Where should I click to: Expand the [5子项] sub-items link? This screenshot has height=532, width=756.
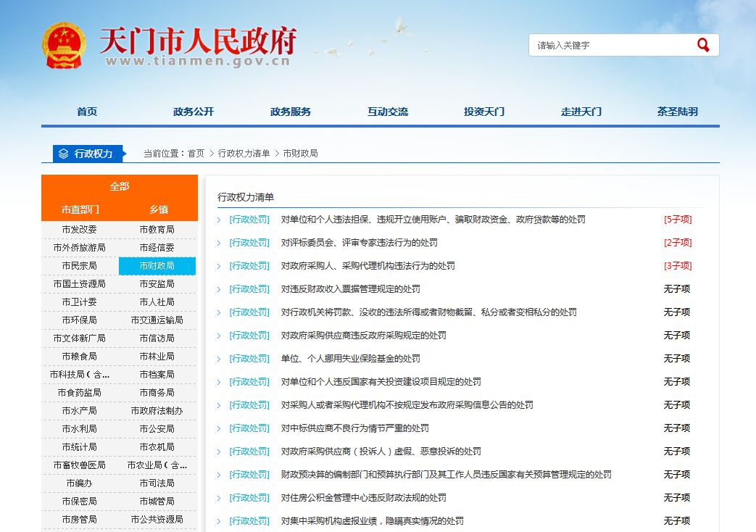pyautogui.click(x=678, y=220)
